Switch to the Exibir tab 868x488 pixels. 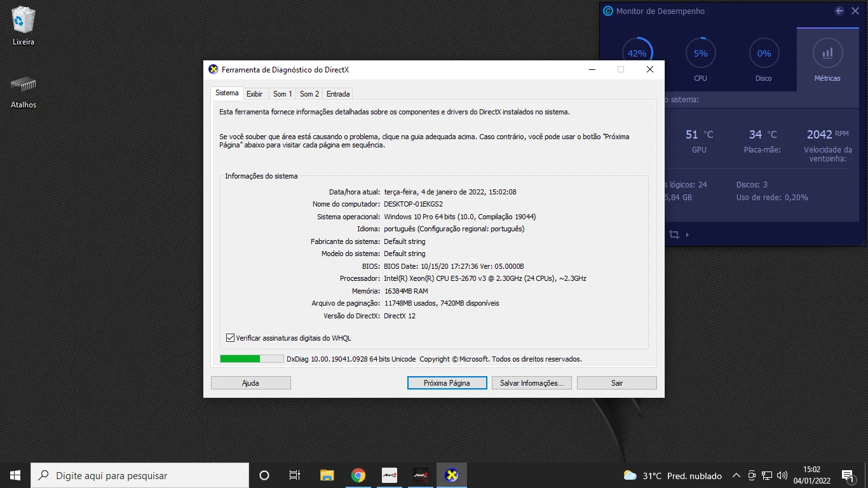(255, 94)
